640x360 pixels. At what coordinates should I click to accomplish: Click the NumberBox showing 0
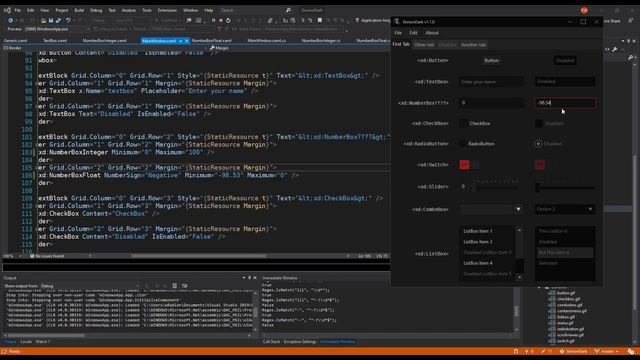point(491,103)
